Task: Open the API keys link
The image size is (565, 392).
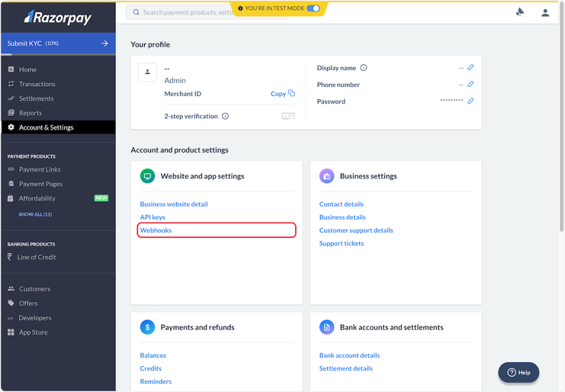Action: pos(152,217)
